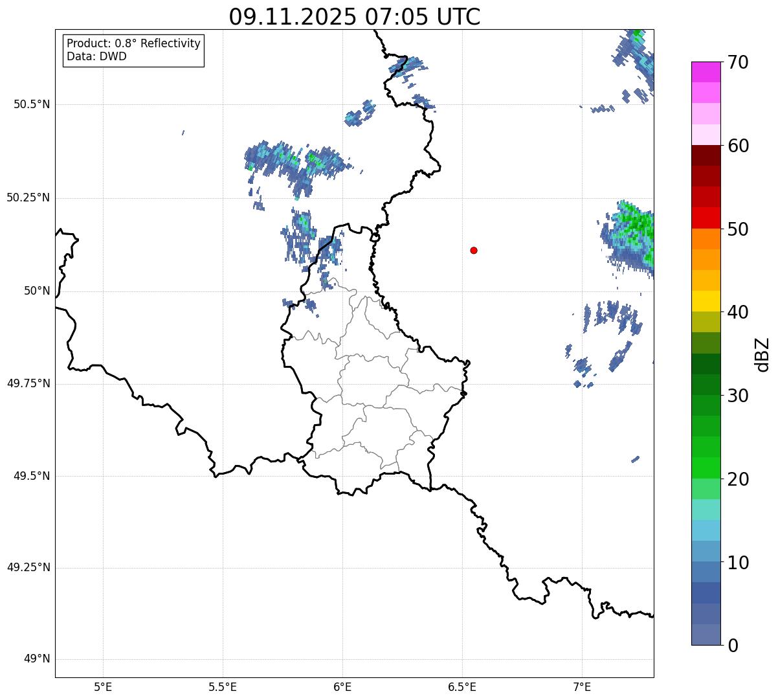
Task: Click the latitude label 50°N
Action: [38, 291]
